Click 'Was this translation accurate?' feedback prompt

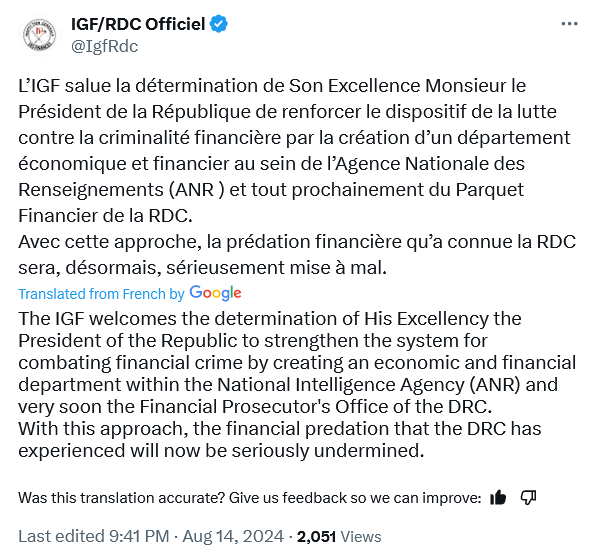[250, 498]
